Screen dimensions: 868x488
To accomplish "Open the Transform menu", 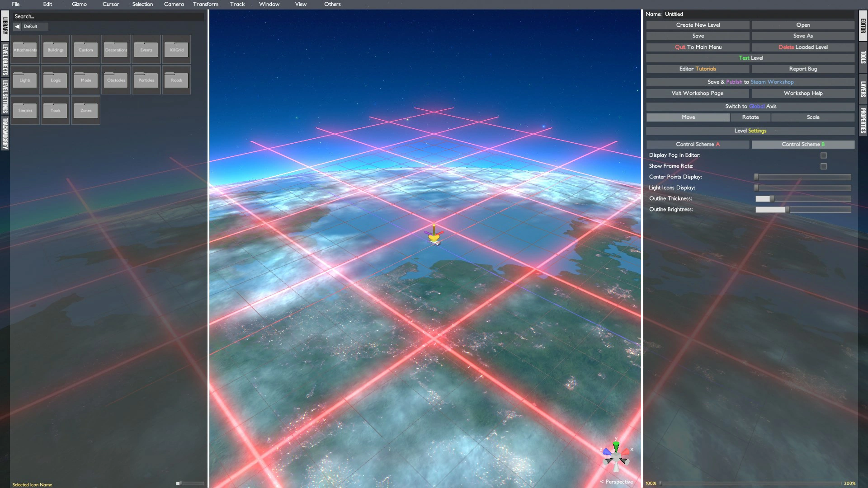I will [205, 4].
